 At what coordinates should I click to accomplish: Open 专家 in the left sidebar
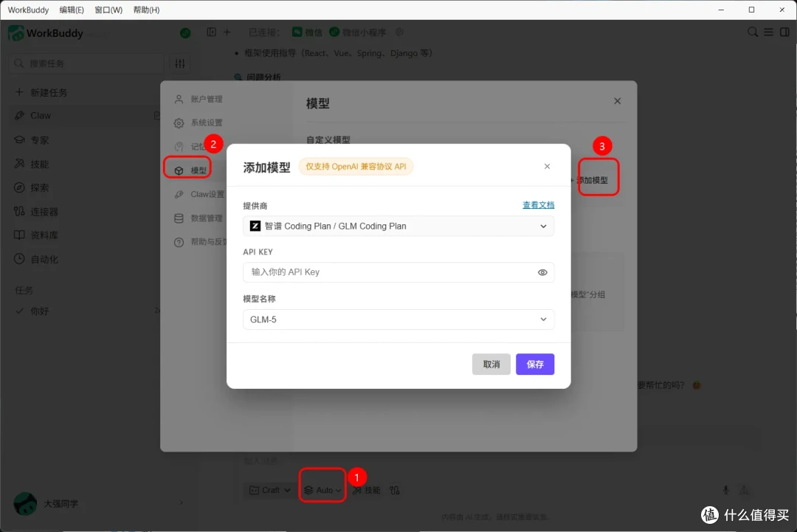pos(32,140)
